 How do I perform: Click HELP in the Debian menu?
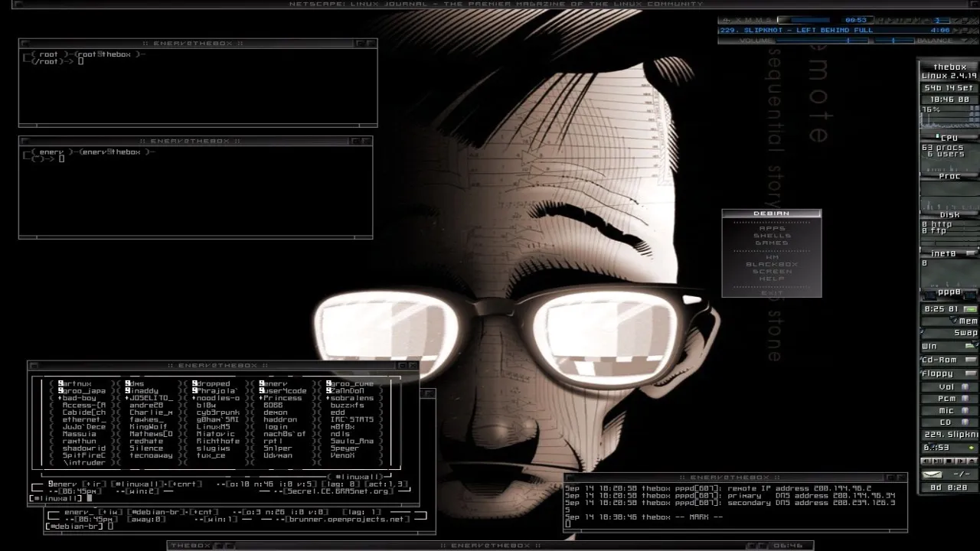coord(772,277)
